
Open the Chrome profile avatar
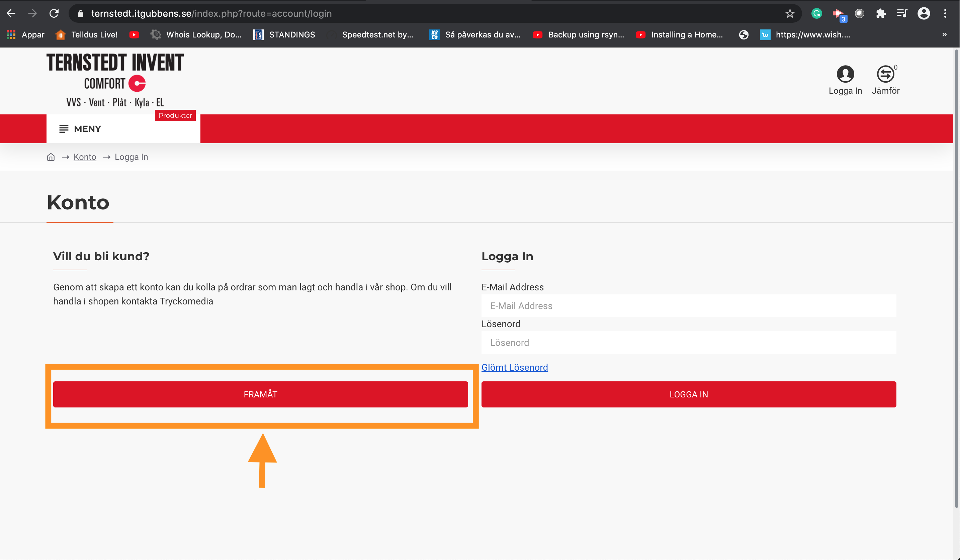(x=924, y=14)
